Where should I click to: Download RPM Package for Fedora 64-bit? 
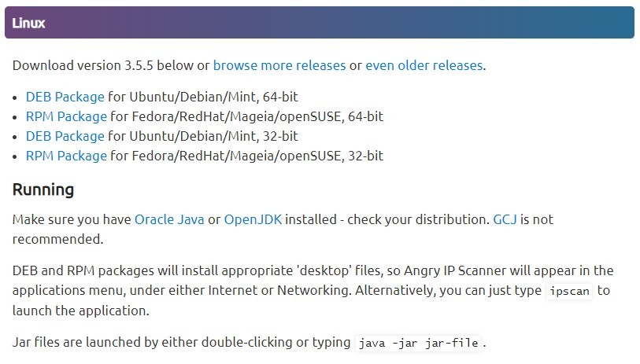[x=67, y=116]
